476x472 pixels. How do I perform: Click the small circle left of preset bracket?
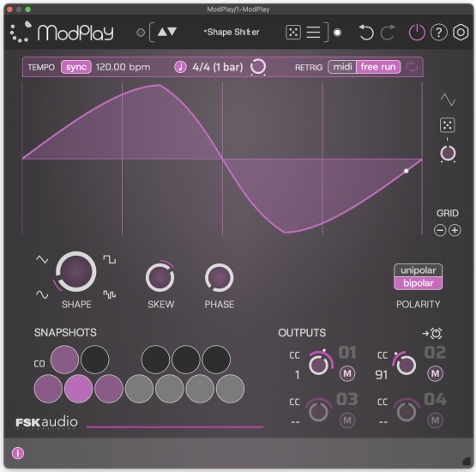tap(141, 33)
